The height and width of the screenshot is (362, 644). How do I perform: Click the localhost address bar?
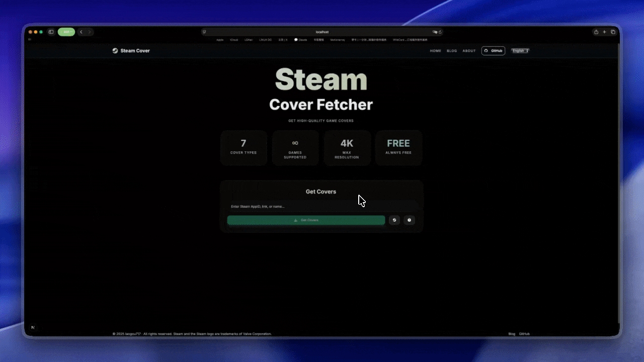(322, 32)
